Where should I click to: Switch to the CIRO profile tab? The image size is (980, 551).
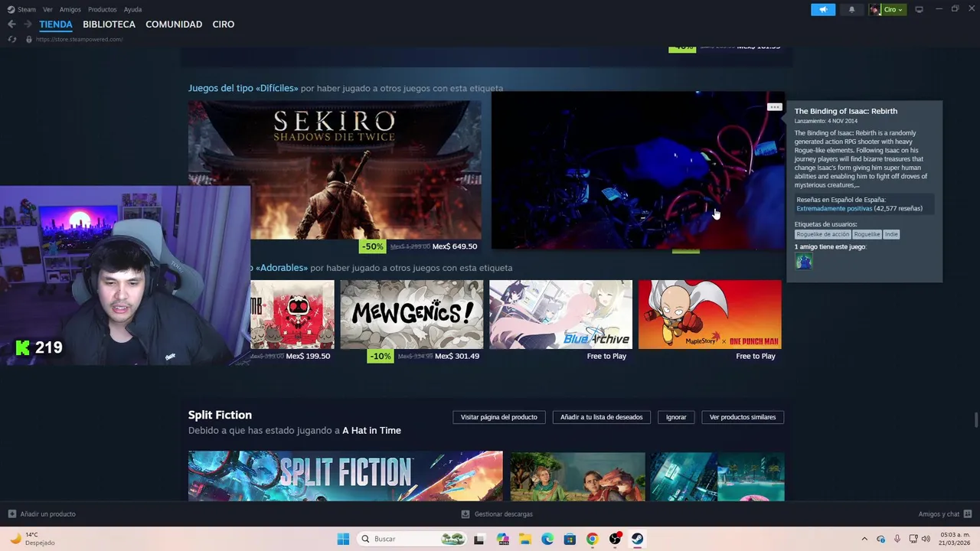tap(224, 24)
